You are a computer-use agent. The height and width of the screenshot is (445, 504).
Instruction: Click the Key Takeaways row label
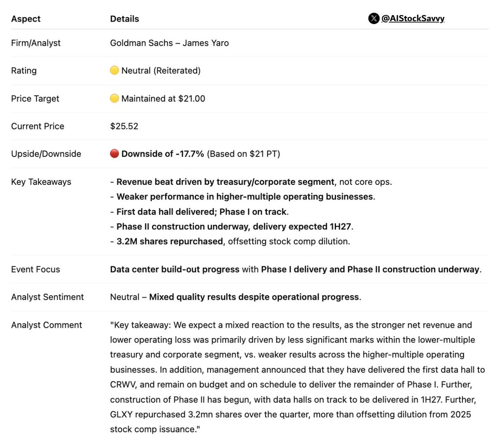click(41, 182)
